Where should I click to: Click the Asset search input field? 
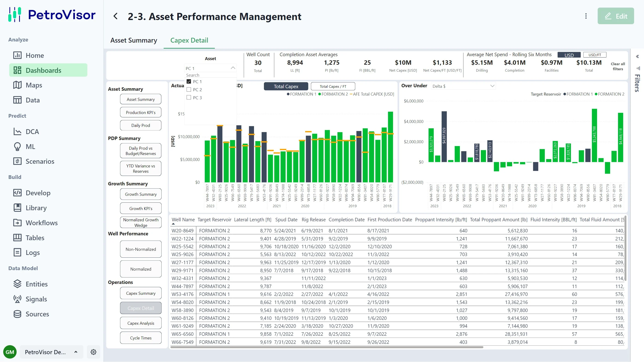(x=210, y=75)
